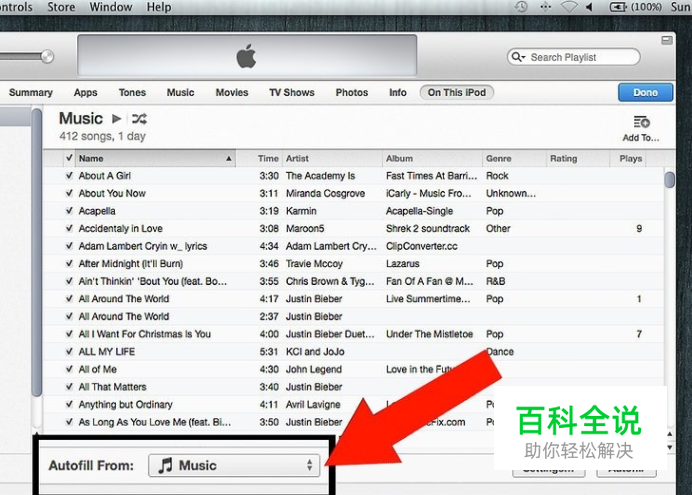Click the volume menu bar icon
Screen dimensions: 692x495
(x=589, y=7)
